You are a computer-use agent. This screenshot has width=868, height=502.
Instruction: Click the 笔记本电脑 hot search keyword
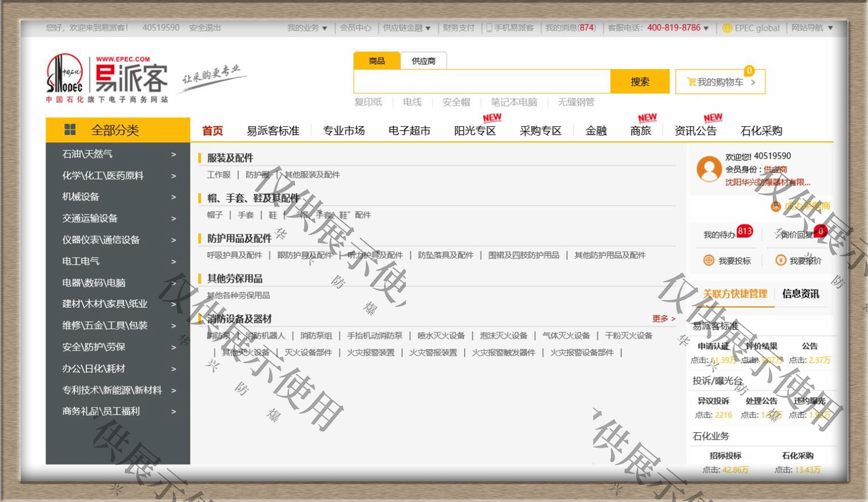pyautogui.click(x=514, y=102)
